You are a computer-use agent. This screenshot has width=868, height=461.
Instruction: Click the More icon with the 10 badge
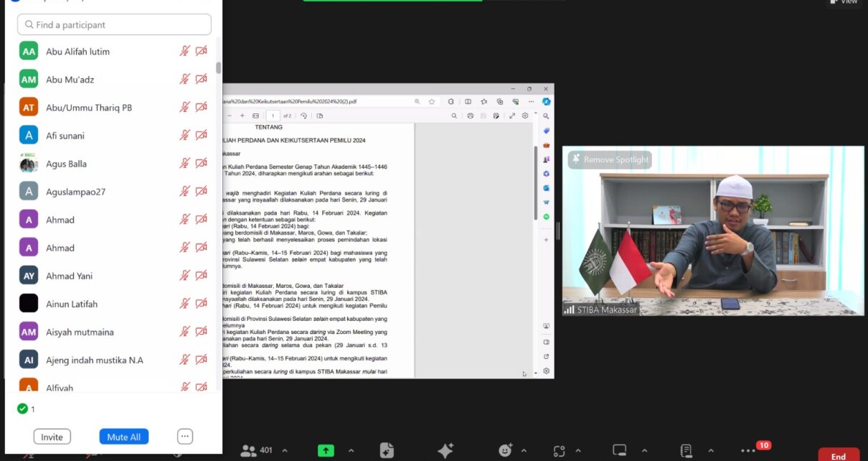tap(748, 451)
